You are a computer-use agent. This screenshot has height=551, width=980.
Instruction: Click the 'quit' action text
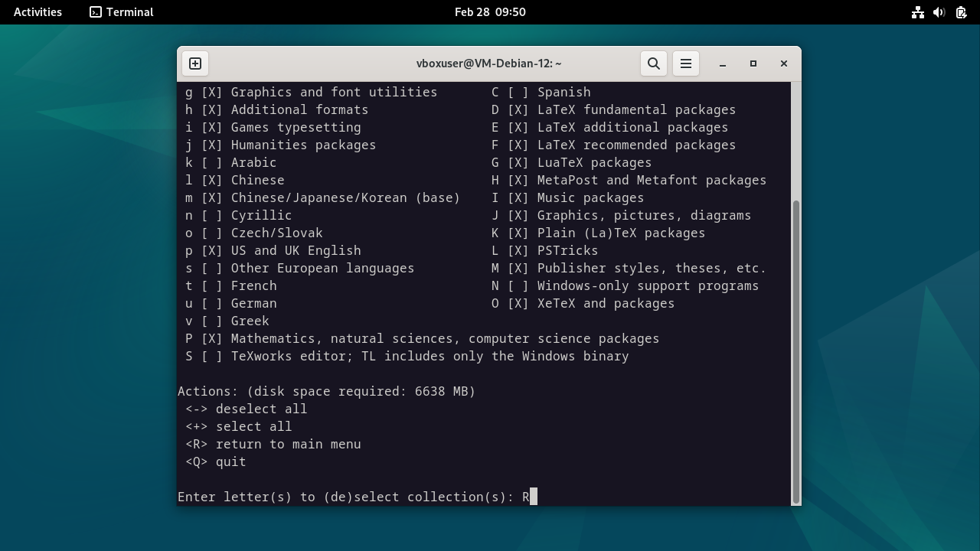[230, 461]
